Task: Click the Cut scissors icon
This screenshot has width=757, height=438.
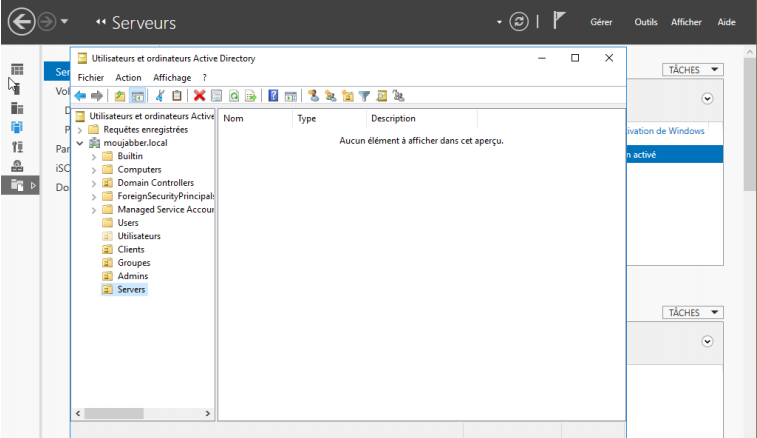Action: pyautogui.click(x=160, y=96)
